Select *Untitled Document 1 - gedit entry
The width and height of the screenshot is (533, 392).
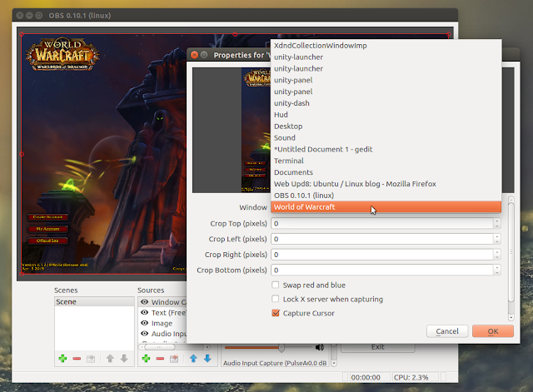click(386, 149)
